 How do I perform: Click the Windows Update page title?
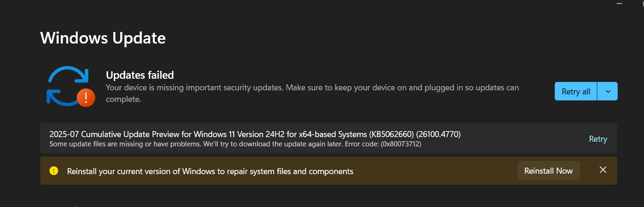103,38
